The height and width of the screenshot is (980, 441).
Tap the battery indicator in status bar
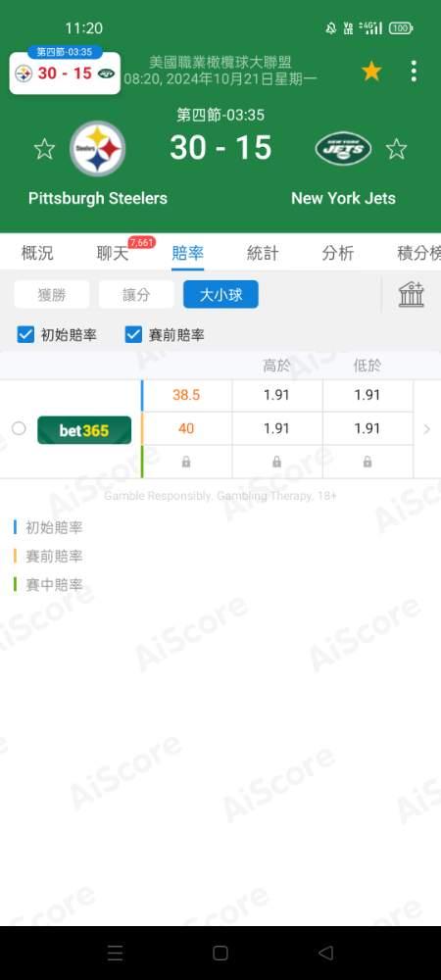point(401,28)
